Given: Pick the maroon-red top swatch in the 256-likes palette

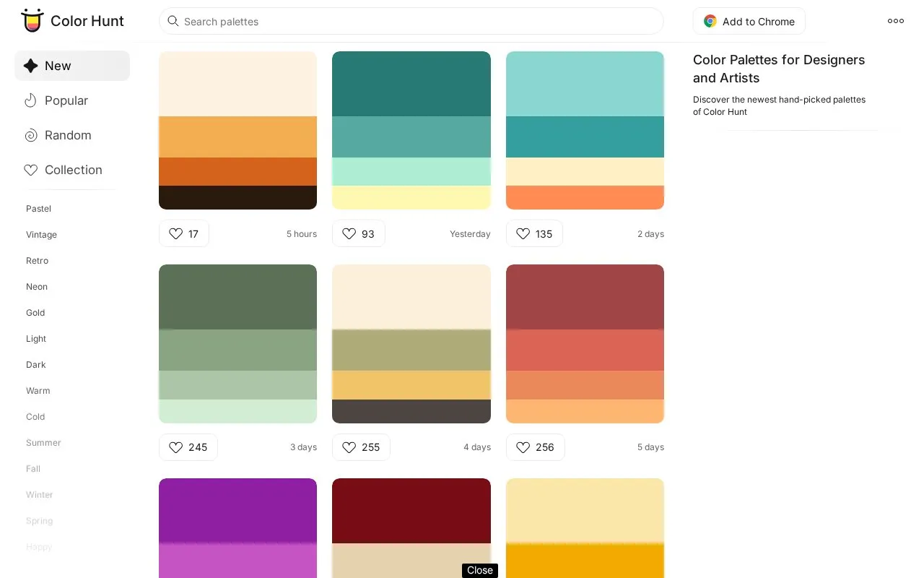Looking at the screenshot, I should [x=585, y=297].
